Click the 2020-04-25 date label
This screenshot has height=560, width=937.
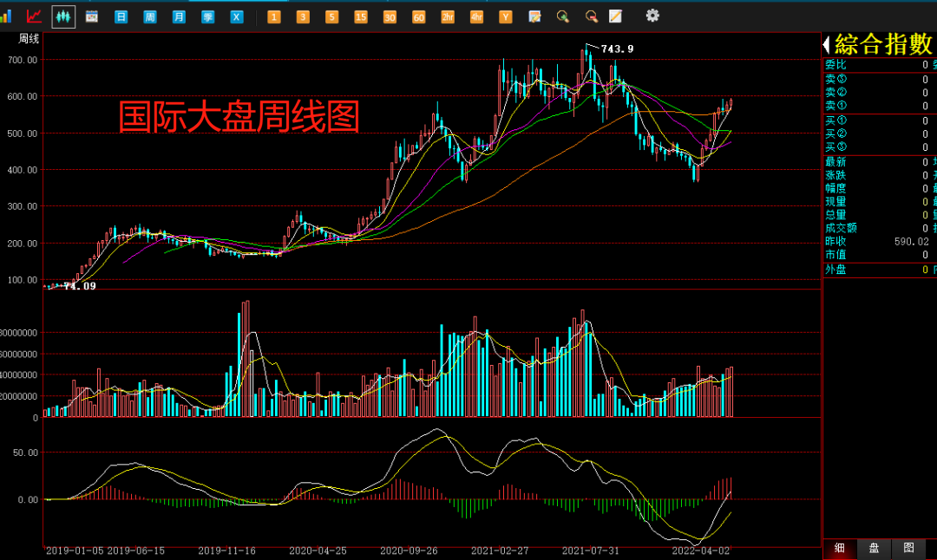coord(318,551)
